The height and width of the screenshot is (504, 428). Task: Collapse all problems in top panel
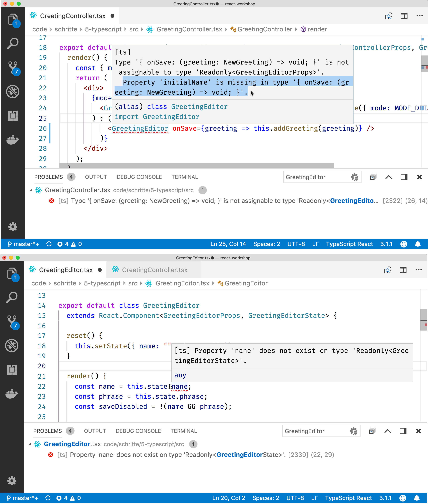[373, 177]
